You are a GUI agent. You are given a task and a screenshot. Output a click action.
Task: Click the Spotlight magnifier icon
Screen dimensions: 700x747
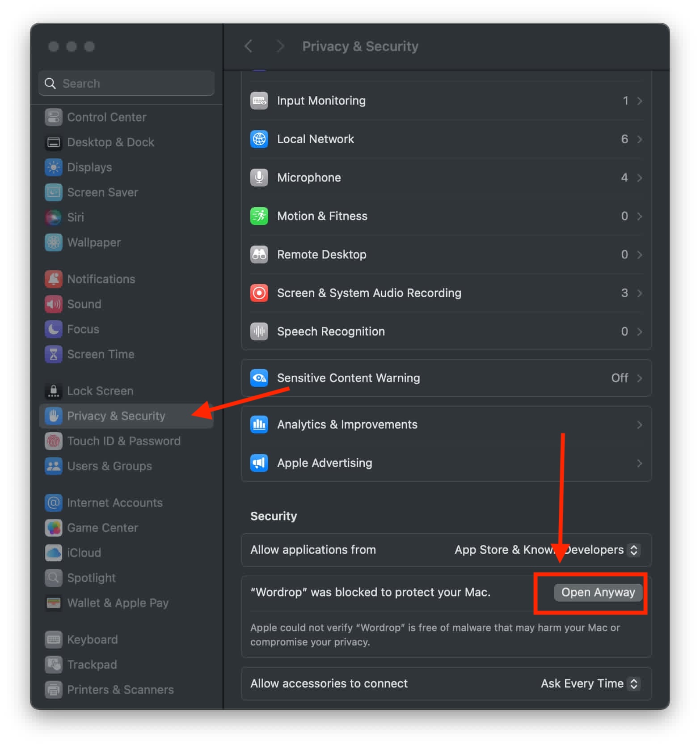coord(53,578)
